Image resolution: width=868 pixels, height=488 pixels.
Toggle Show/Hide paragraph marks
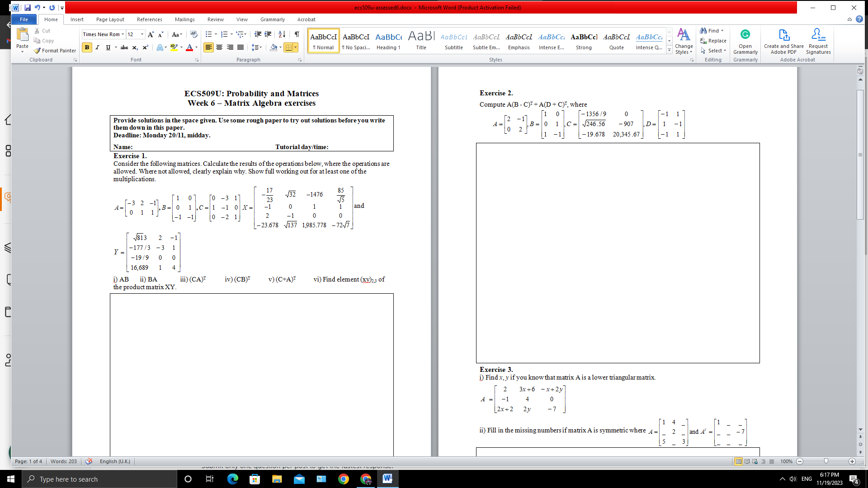point(297,34)
